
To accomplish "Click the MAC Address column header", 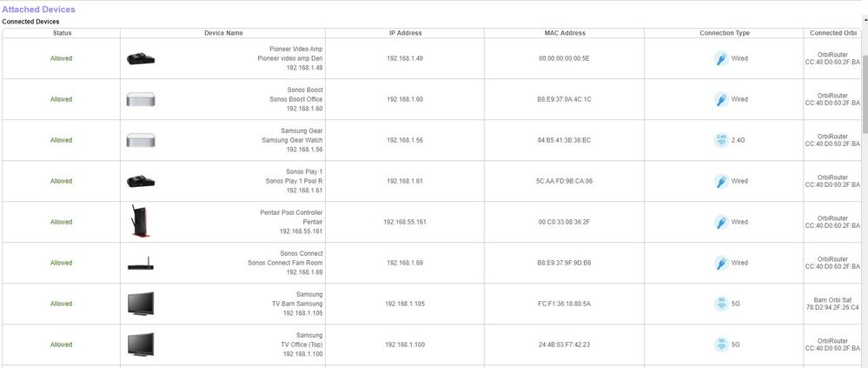I will click(564, 33).
